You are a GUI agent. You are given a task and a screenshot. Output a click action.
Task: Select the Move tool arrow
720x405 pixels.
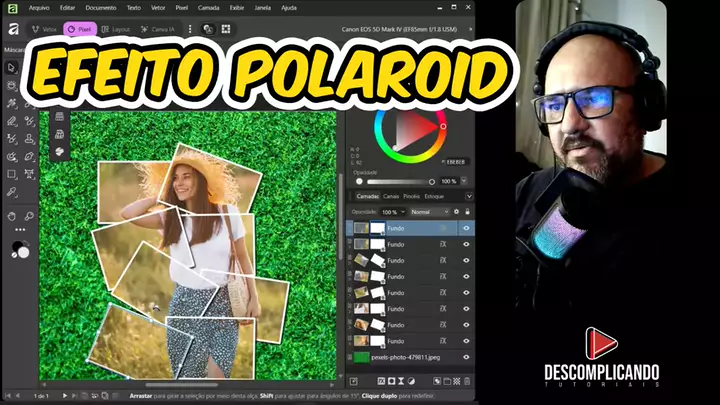[x=11, y=68]
